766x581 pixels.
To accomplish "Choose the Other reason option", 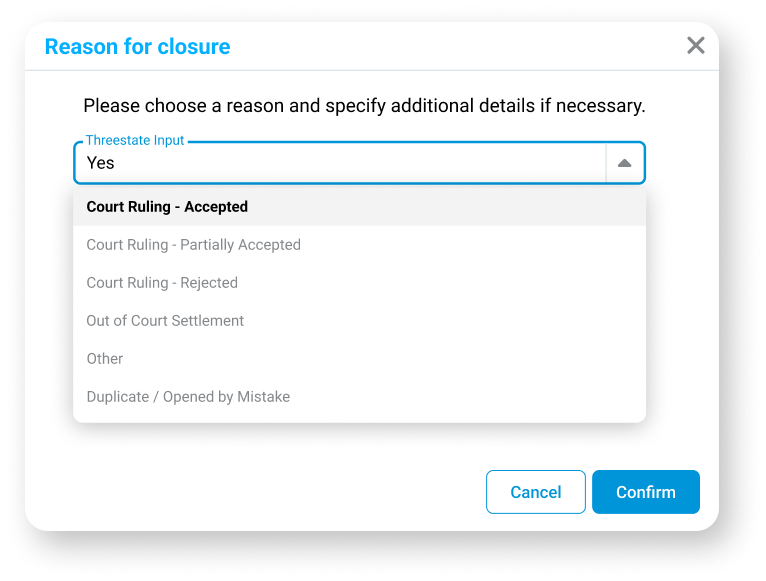I will [x=105, y=359].
